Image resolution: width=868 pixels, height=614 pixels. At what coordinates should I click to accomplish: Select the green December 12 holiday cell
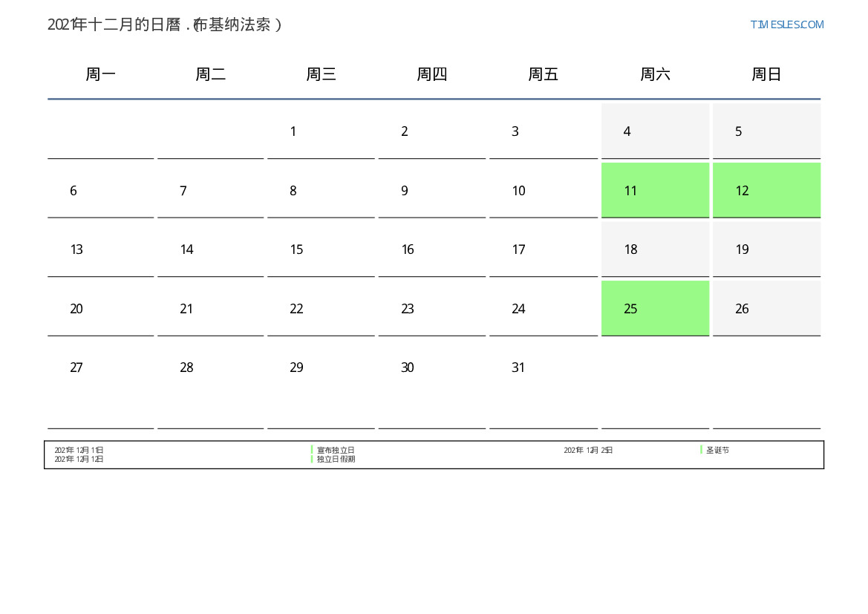pyautogui.click(x=766, y=190)
